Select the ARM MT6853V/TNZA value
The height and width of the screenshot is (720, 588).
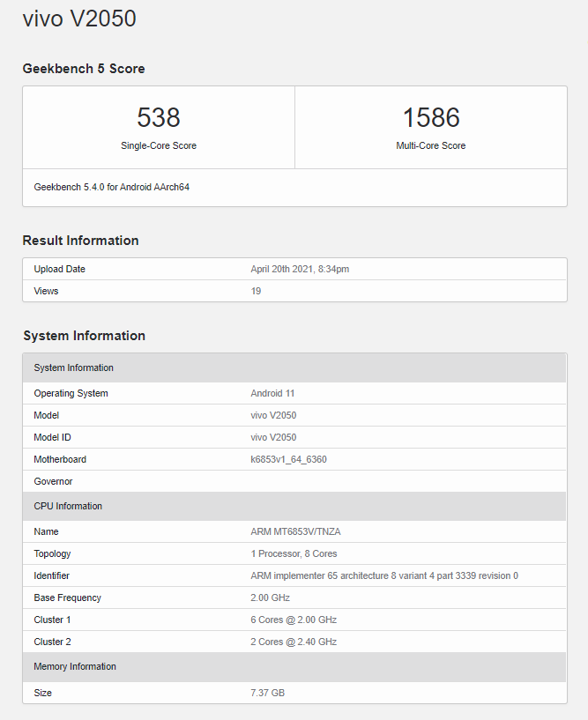[296, 531]
